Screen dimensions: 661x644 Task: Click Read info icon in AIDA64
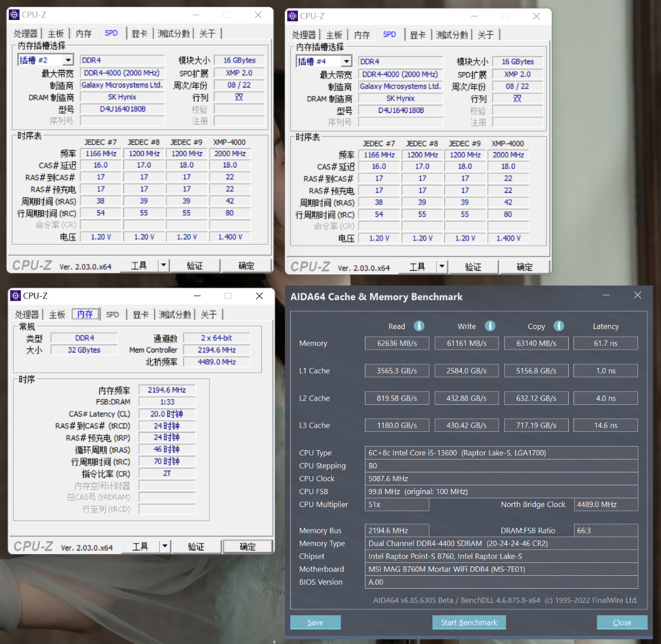pos(418,326)
